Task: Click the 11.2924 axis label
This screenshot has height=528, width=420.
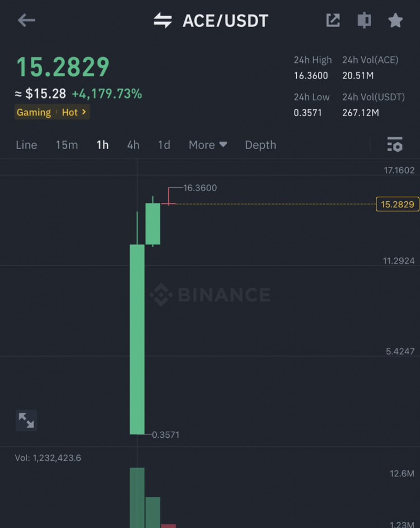Action: [399, 261]
